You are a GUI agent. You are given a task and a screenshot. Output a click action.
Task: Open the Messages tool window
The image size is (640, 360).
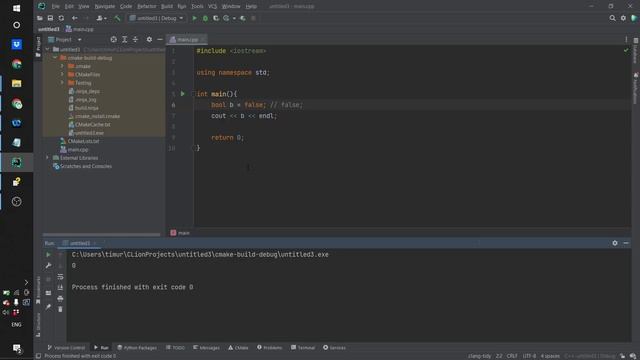point(207,348)
